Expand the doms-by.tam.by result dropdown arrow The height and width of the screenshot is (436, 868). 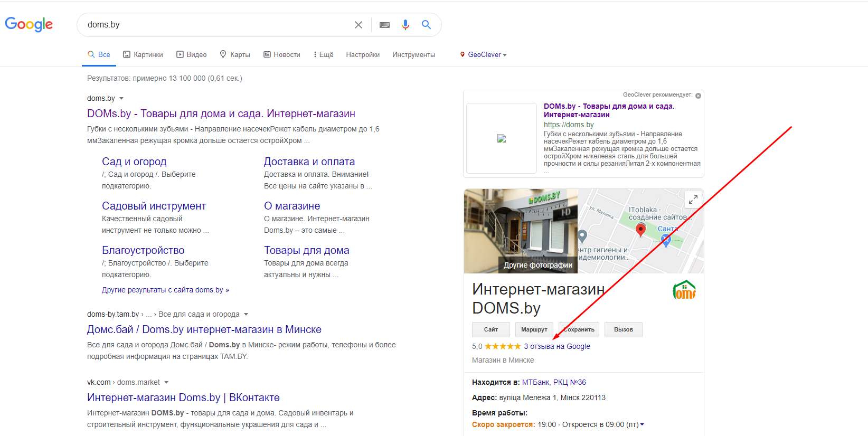(246, 315)
